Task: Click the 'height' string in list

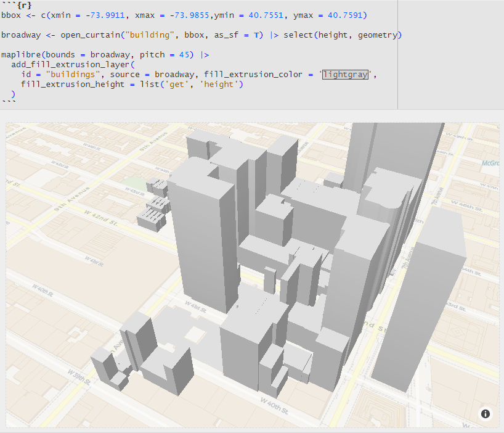Action: point(219,85)
